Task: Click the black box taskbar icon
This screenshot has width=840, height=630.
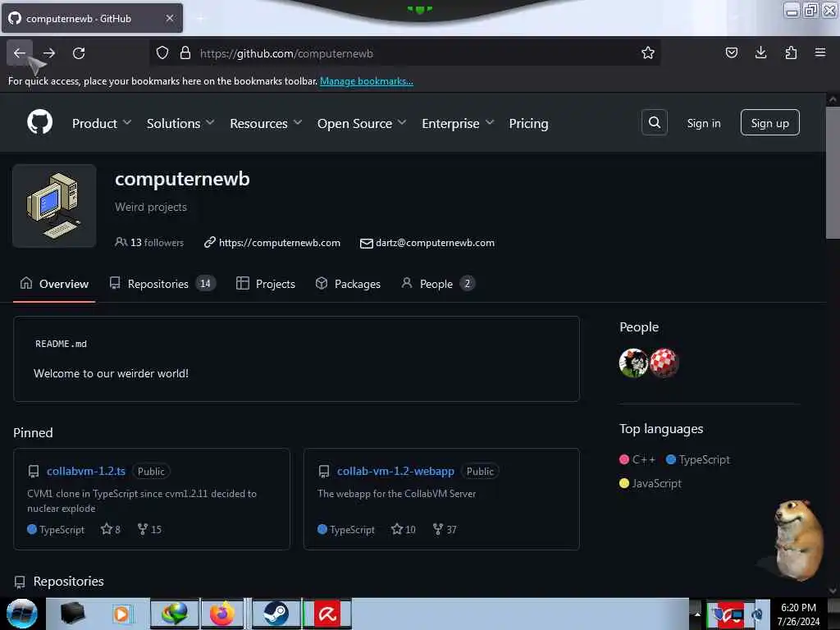Action: coord(72,614)
